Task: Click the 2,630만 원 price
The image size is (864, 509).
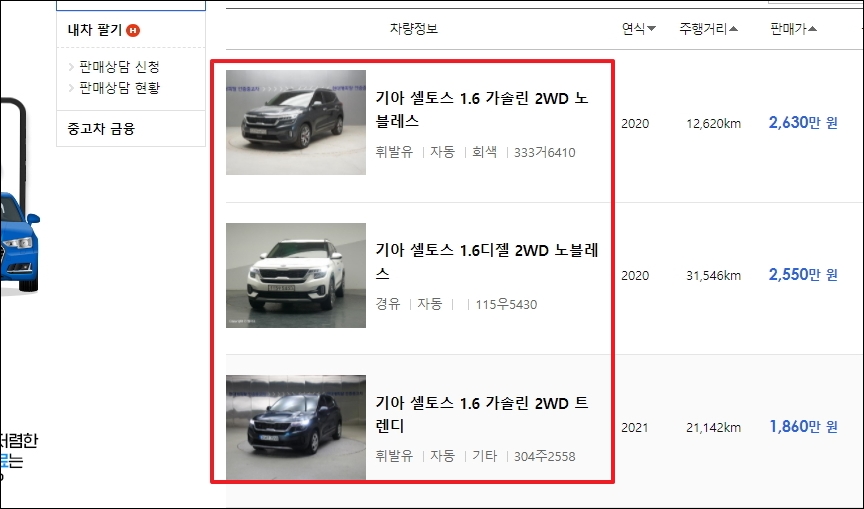Action: click(x=803, y=122)
